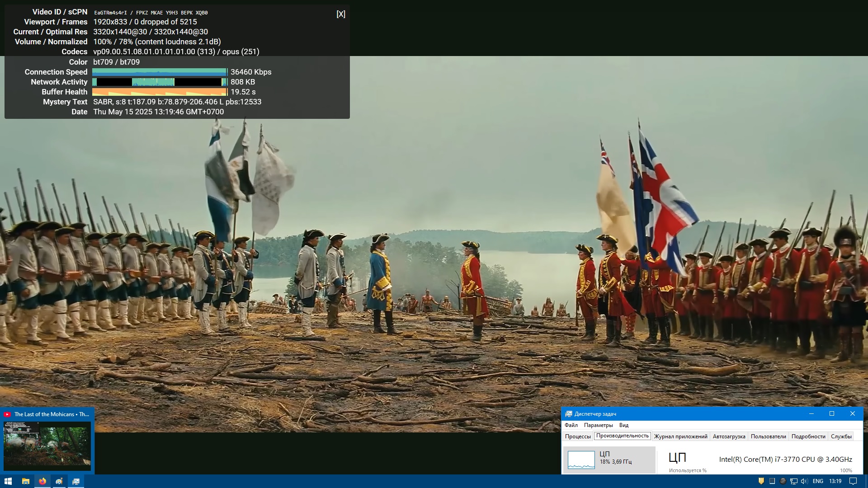Open the Автозагрузка tab
This screenshot has height=488, width=868.
[729, 436]
